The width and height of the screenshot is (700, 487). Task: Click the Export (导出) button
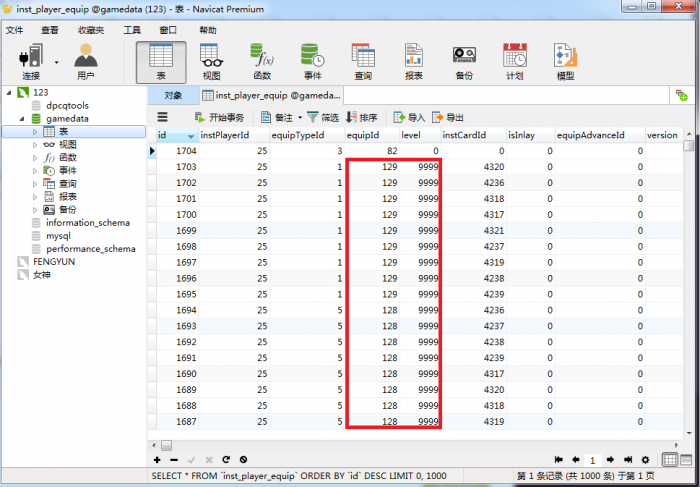coord(448,117)
